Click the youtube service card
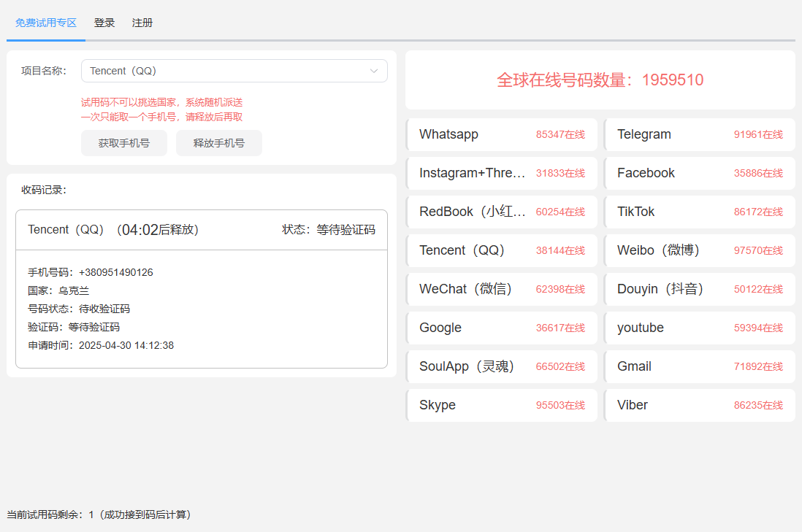This screenshot has height=532, width=802. (x=700, y=328)
